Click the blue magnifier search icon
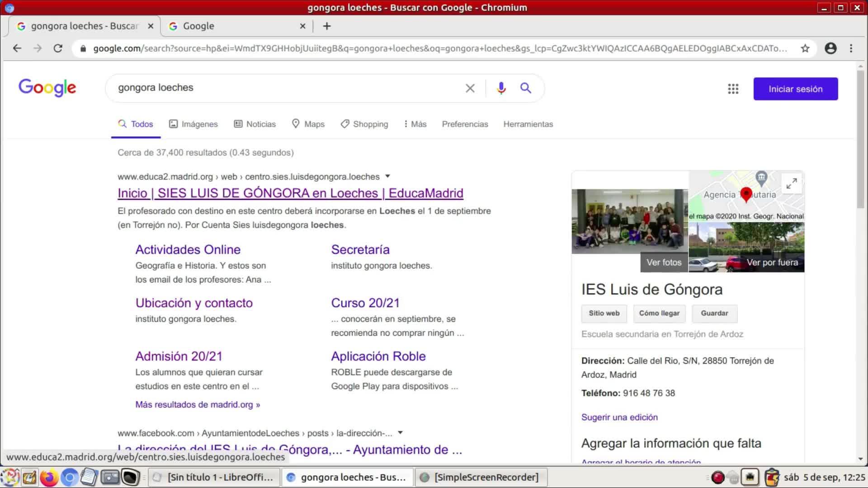This screenshot has height=488, width=868. [x=525, y=88]
